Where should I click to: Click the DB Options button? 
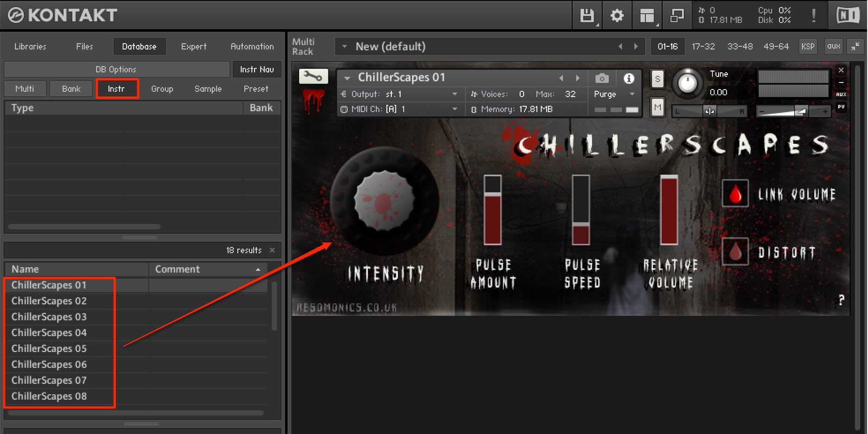pos(116,69)
